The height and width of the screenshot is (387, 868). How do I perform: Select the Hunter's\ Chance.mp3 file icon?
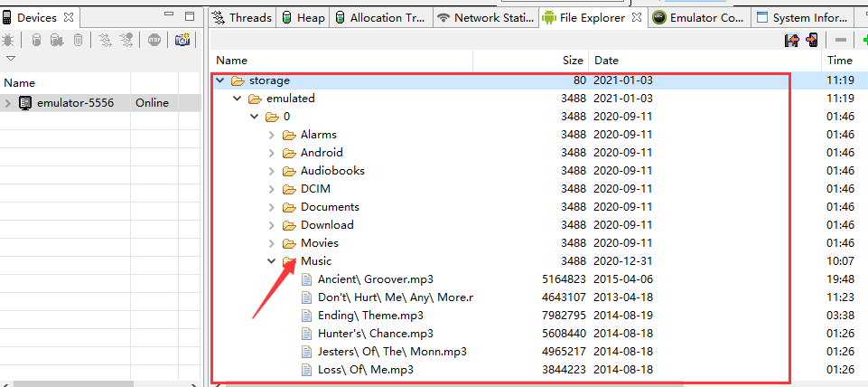coord(307,334)
